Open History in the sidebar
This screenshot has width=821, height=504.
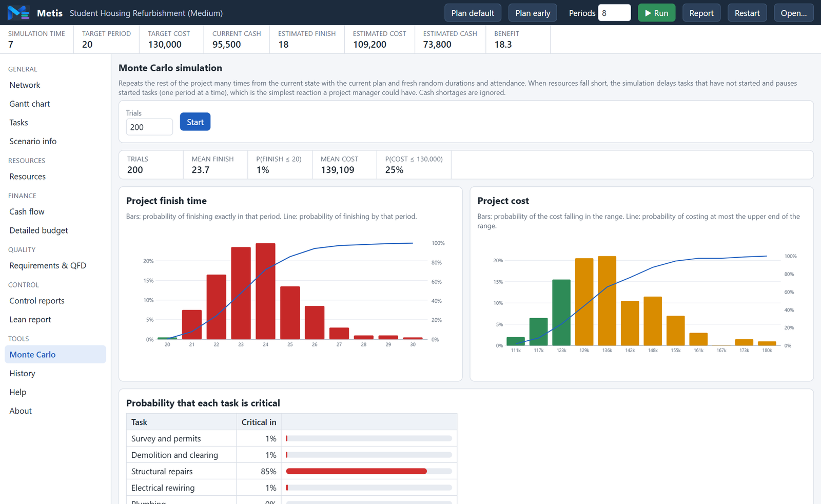point(55,373)
